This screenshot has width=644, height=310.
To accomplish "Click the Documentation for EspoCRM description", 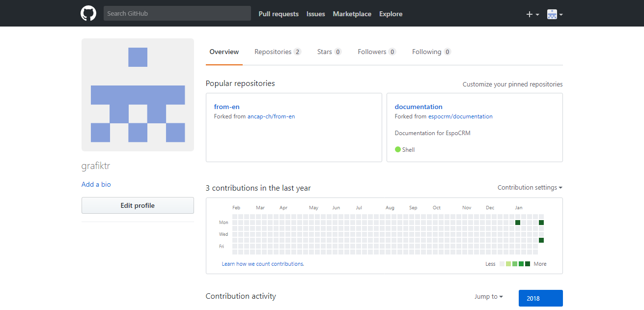I will pos(433,133).
